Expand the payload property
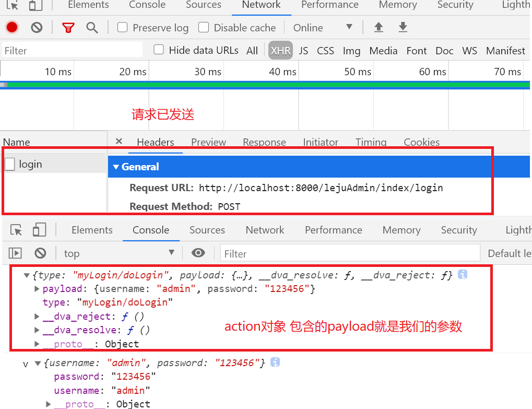This screenshot has height=409, width=532. (37, 289)
